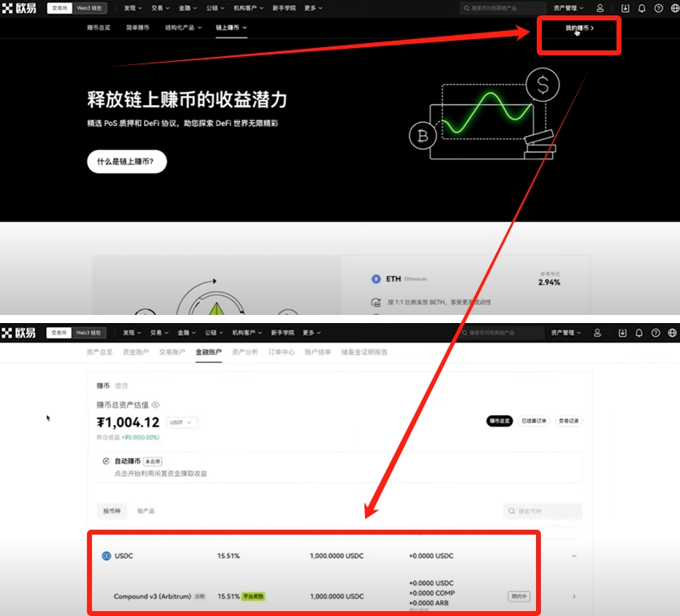Image resolution: width=680 pixels, height=616 pixels.
Task: Switch to 交易所 mode in upper header
Action: click(59, 8)
